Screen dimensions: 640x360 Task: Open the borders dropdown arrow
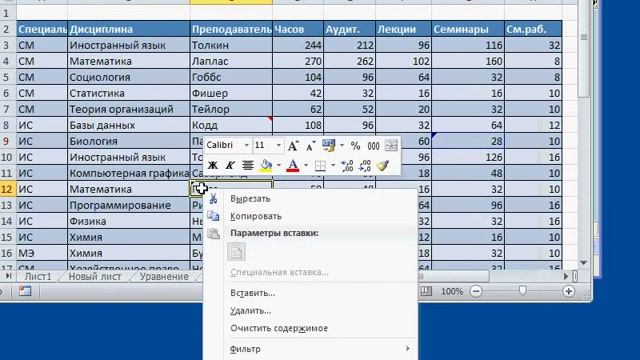pos(333,165)
